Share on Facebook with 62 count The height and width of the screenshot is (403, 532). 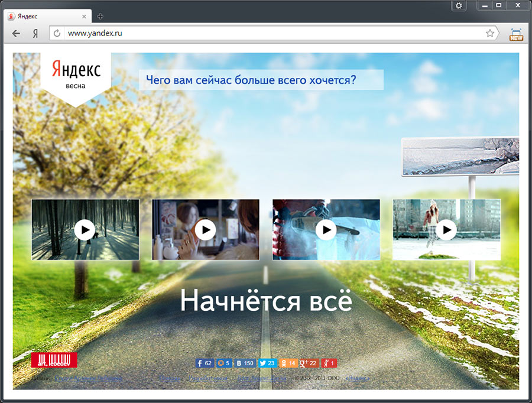pos(205,363)
